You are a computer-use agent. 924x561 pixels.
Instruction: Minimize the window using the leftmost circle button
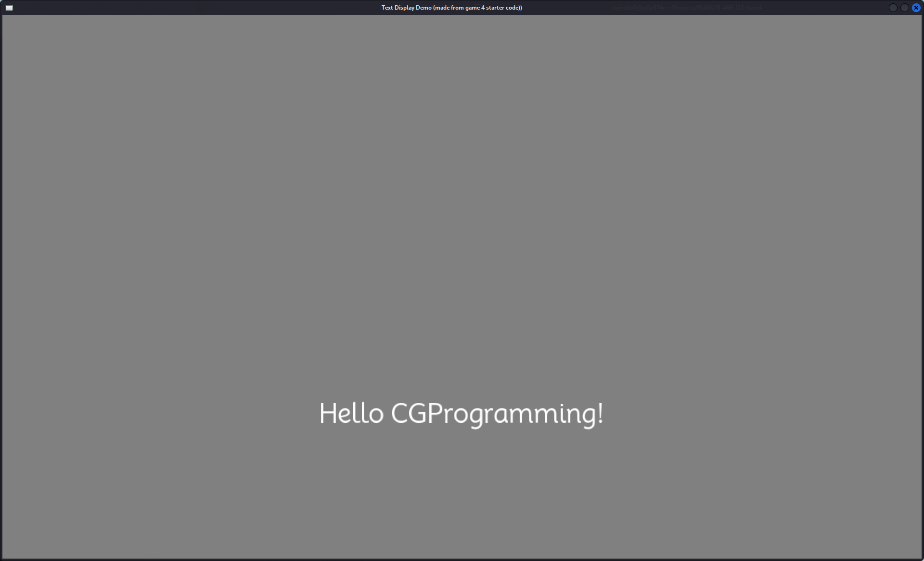point(893,8)
